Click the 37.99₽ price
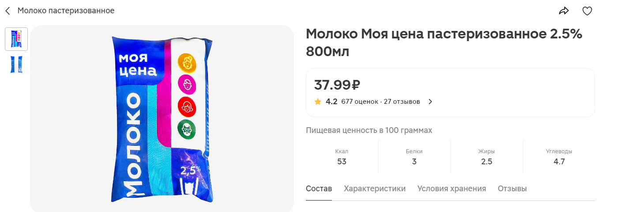Viewport: 644px width, 212px height. point(337,84)
